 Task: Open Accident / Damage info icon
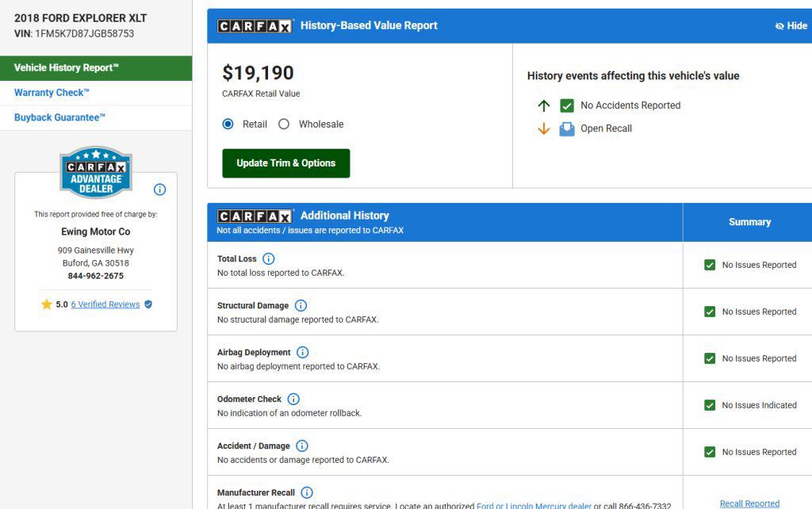click(302, 446)
